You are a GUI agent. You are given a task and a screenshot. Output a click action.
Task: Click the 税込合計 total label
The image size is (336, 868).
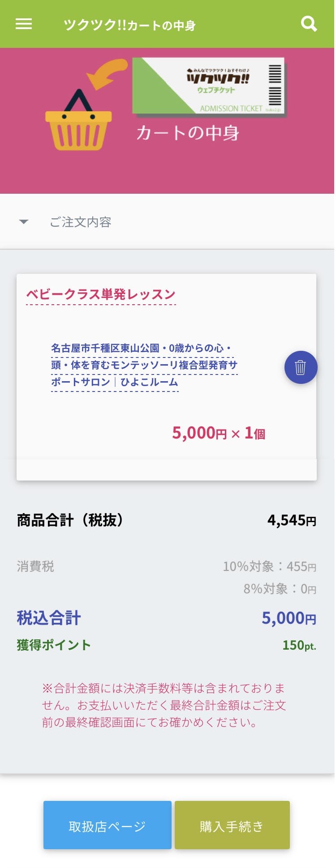pos(49,618)
